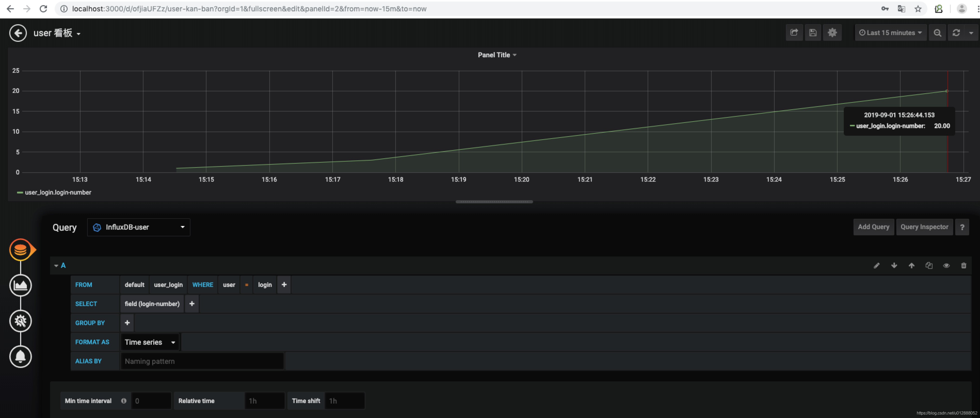980x418 pixels.
Task: Open the Time series format dropdown
Action: pyautogui.click(x=150, y=342)
